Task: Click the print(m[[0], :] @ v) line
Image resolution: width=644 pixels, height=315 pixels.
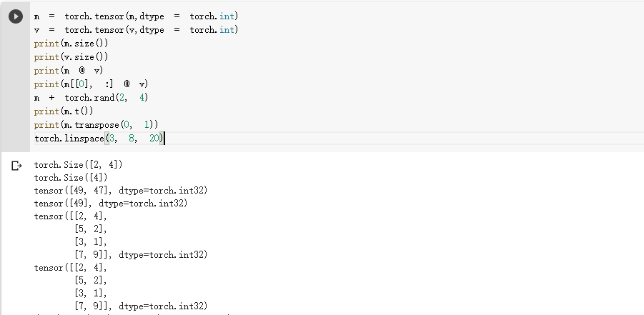Action: 91,84
